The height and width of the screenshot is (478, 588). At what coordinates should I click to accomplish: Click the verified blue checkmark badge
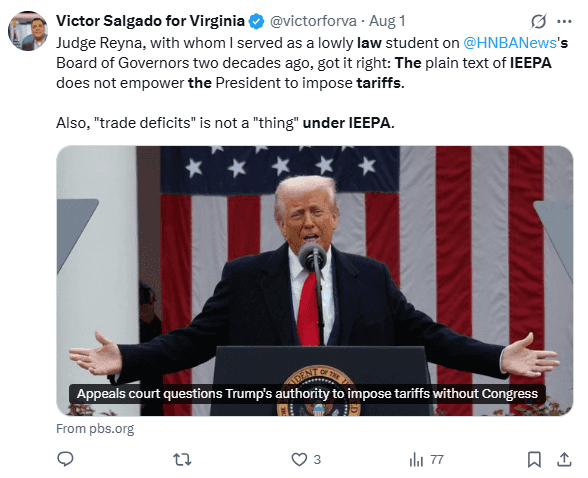[256, 21]
